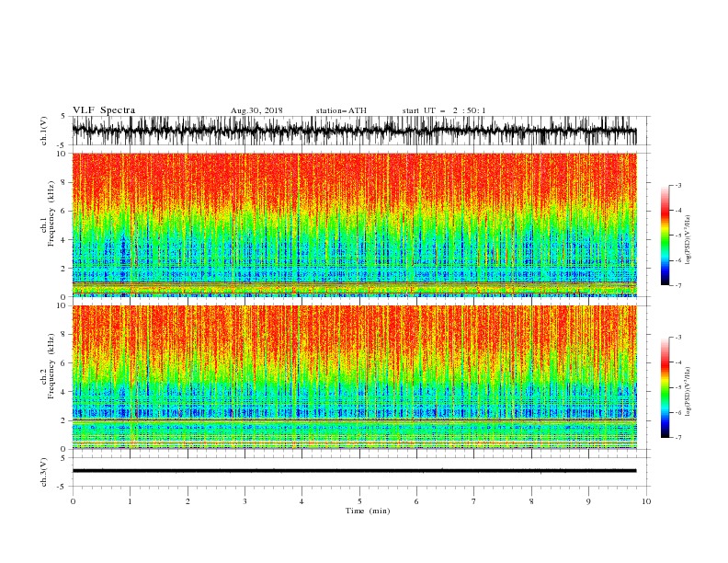Click the ch.1 frequency tick label 8
The width and height of the screenshot is (728, 563).
coord(63,182)
